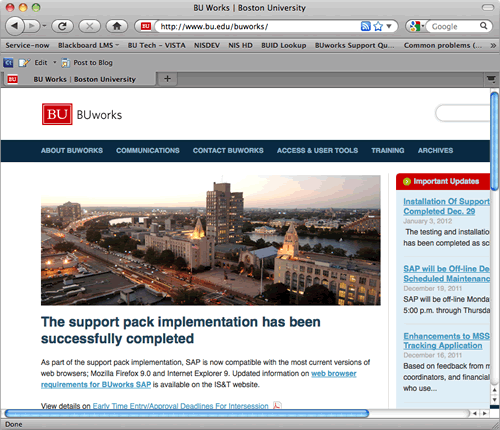Open the Communications menu

148,151
